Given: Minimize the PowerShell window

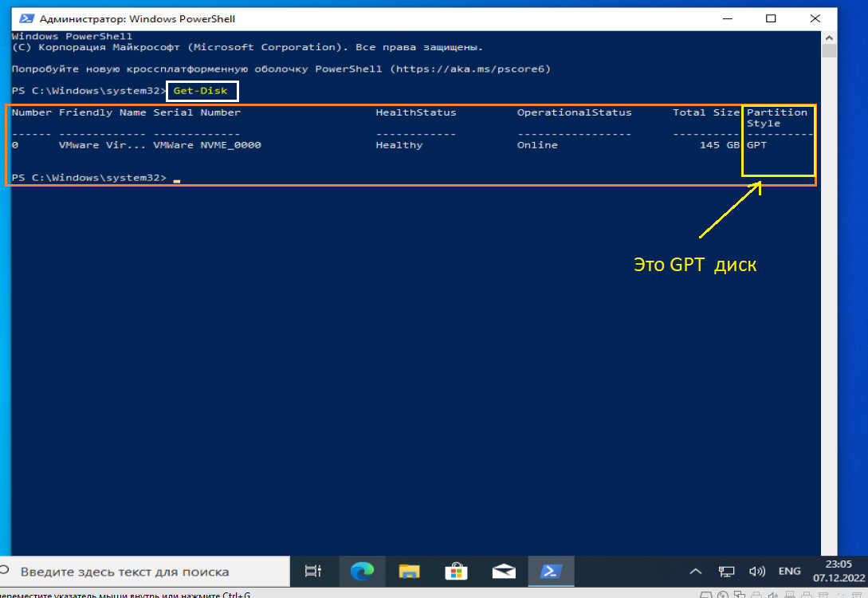Looking at the screenshot, I should (728, 19).
